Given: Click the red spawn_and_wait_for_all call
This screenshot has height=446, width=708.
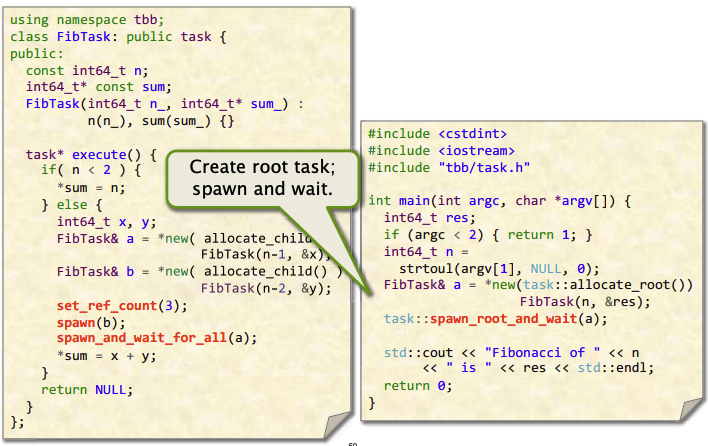Looking at the screenshot, I should tap(157, 338).
